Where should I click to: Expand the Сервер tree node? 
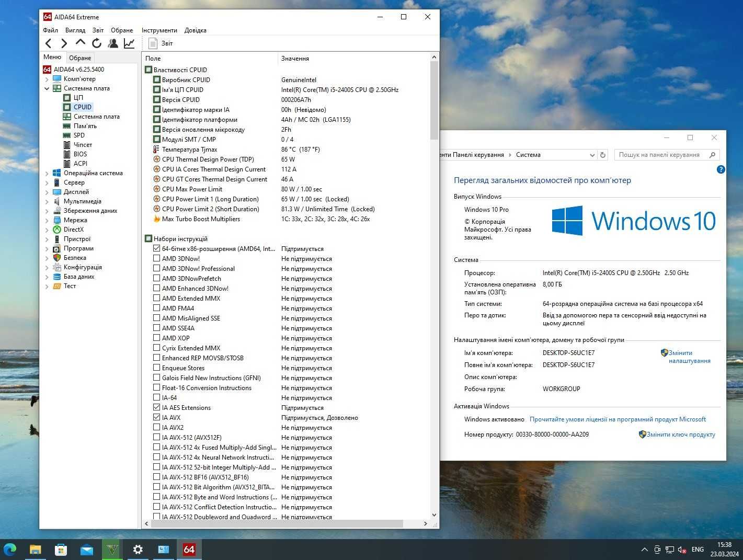coord(47,183)
